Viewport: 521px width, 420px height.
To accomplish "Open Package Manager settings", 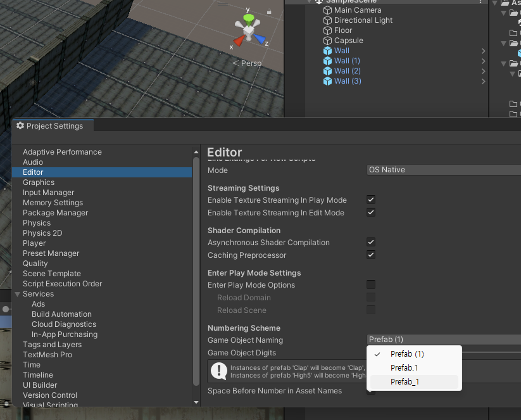I will (56, 213).
